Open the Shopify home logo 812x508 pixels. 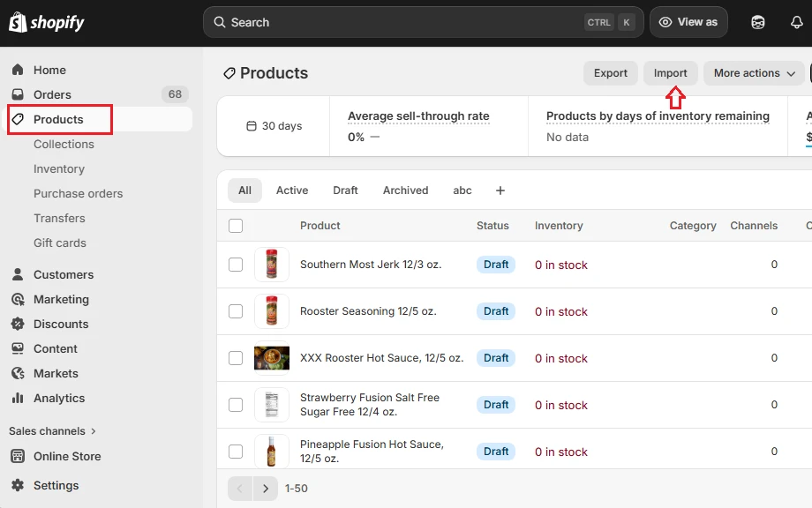coord(46,22)
